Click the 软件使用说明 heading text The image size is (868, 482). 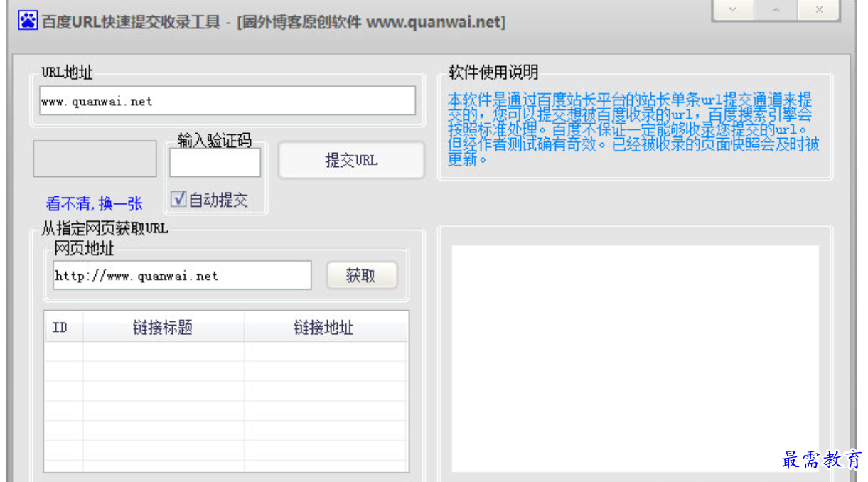coord(493,73)
